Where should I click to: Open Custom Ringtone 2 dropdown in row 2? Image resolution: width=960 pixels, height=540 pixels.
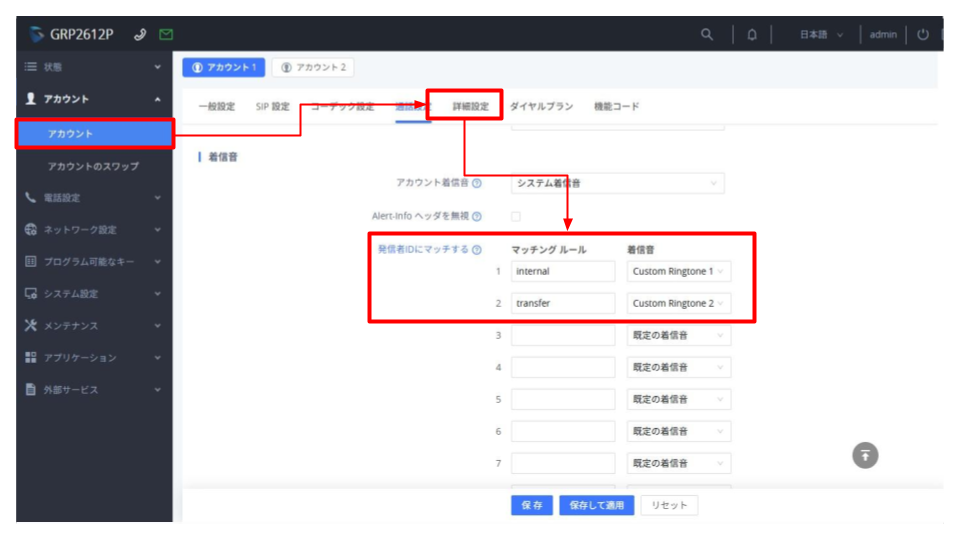tap(679, 303)
